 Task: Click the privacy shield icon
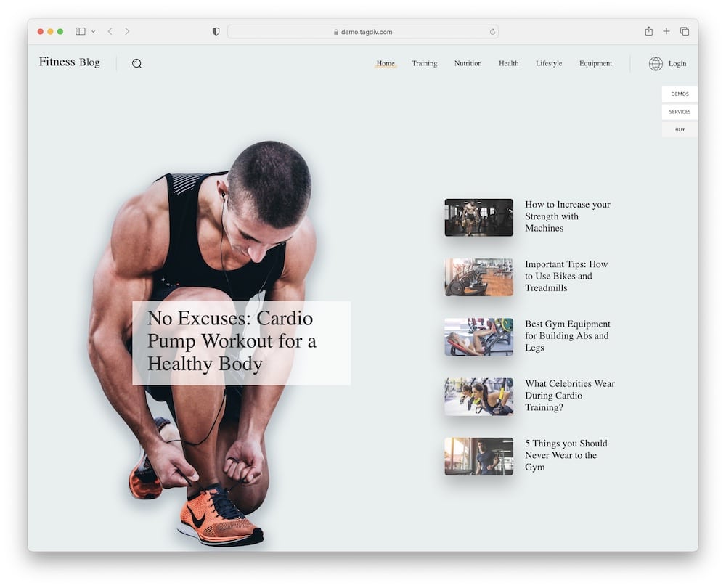coord(216,31)
